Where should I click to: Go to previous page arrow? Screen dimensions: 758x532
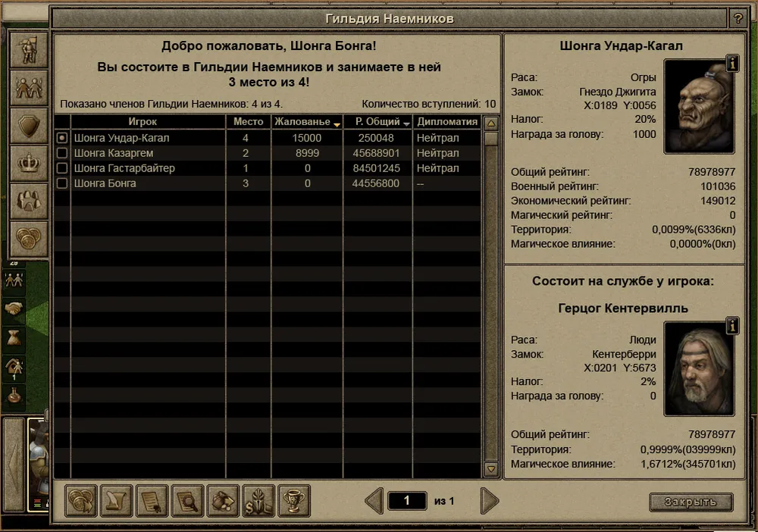(x=374, y=501)
